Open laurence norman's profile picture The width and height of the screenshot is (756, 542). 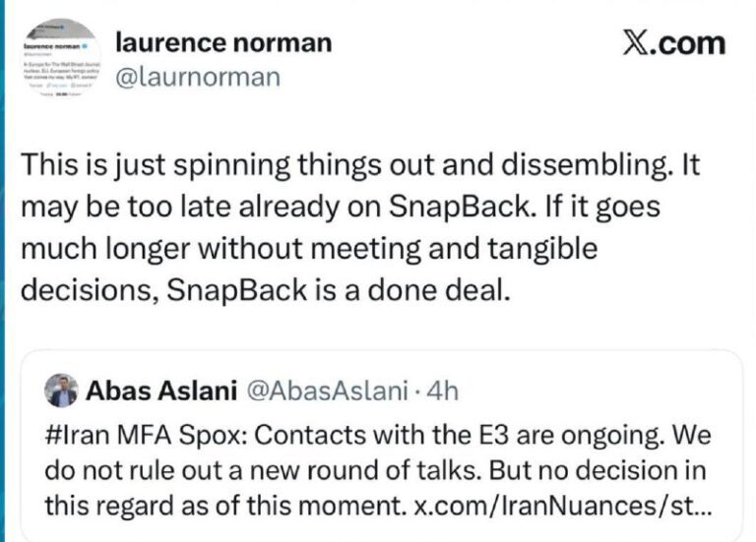click(x=57, y=66)
